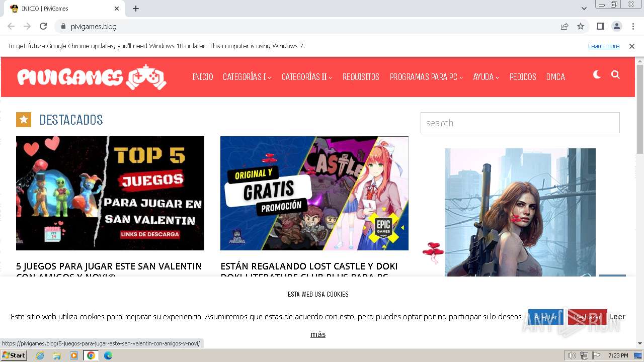Click the DESTACADOS heading
The width and height of the screenshot is (644, 362).
click(71, 120)
